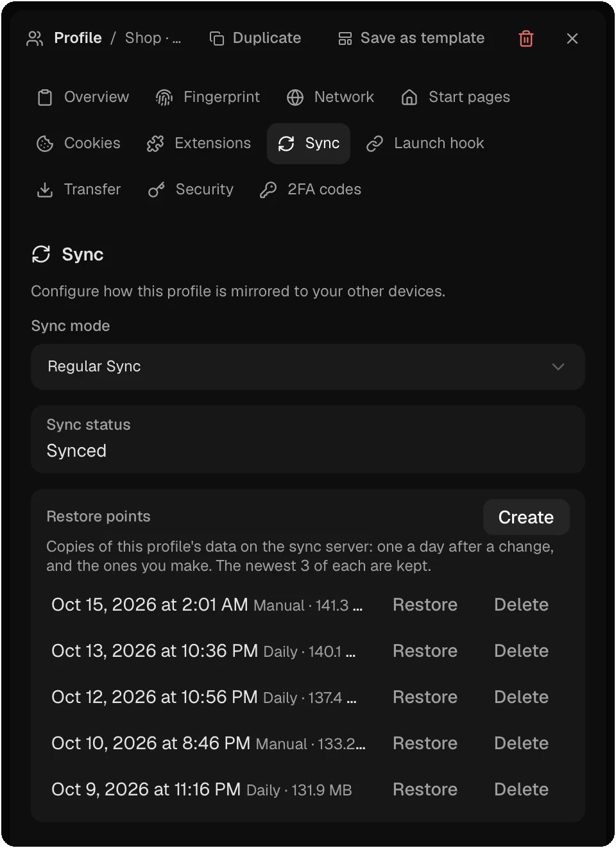Select the Cookies tab
Screen dimensions: 616x848
[x=79, y=144]
